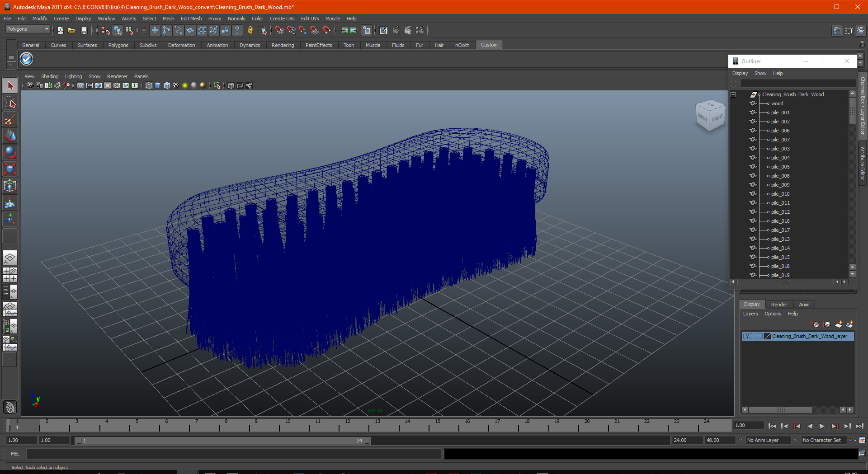Select the Rotate tool in toolbox
This screenshot has height=474, width=868.
click(x=10, y=153)
